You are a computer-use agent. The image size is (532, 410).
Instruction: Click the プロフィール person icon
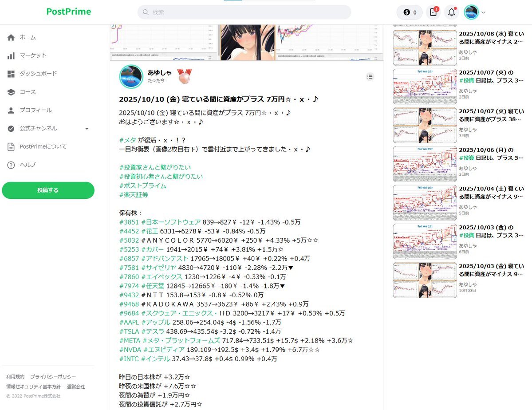coord(11,110)
